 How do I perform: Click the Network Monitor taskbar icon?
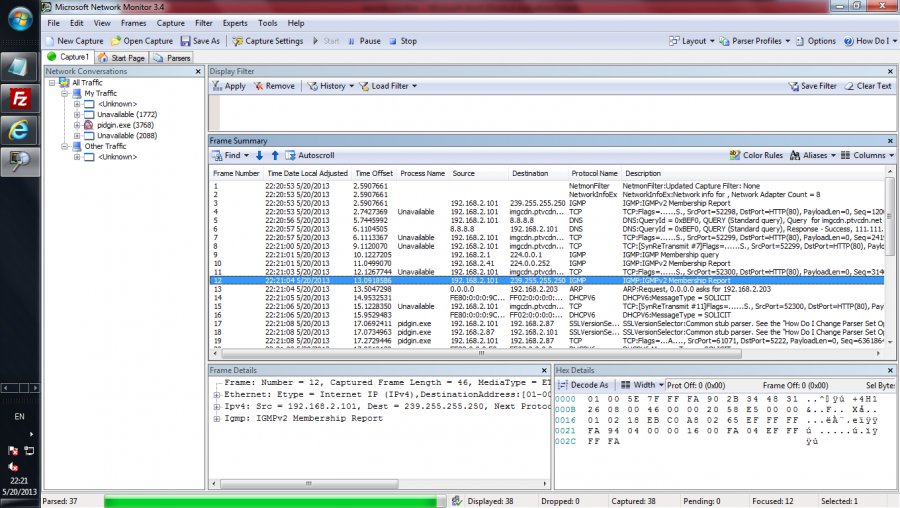[20, 162]
